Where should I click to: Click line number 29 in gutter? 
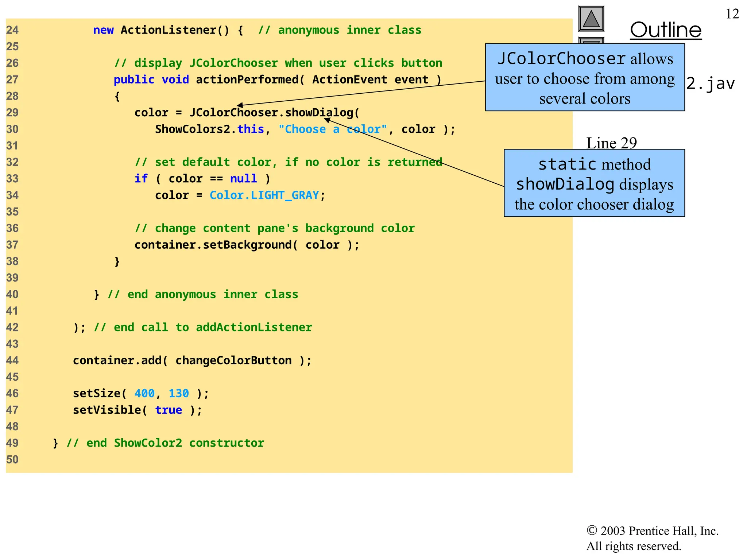click(12, 113)
